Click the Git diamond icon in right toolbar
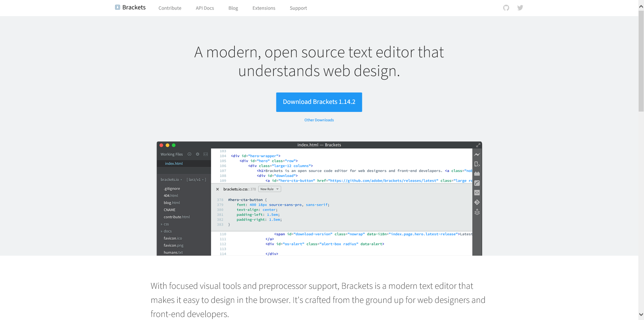The height and width of the screenshot is (320, 644). [477, 202]
